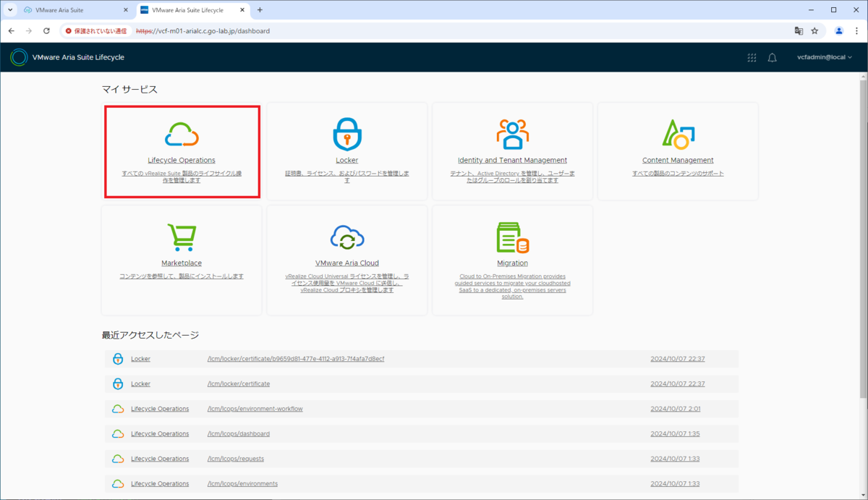Screen dimensions: 868x500
Task: Open the Marketplace shopping cart icon
Action: [x=182, y=237]
